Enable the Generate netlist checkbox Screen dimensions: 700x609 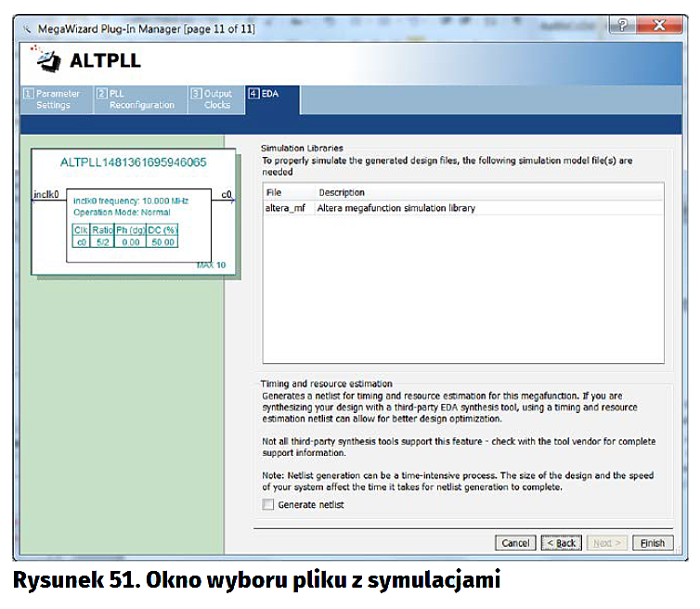268,504
